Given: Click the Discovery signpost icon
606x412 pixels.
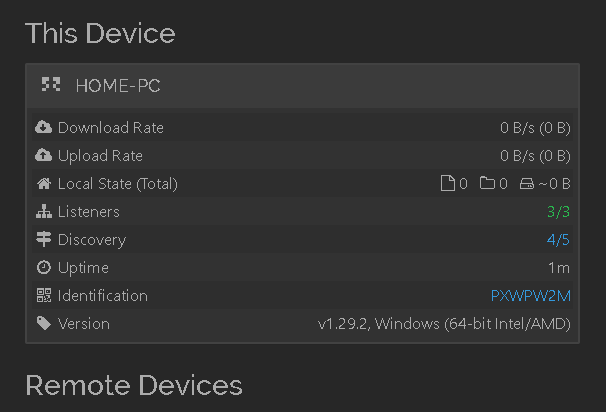Looking at the screenshot, I should tap(44, 239).
